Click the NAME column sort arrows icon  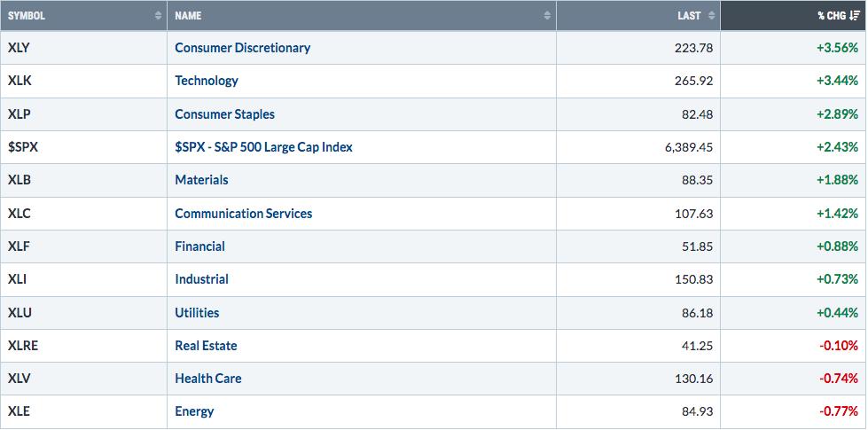547,16
